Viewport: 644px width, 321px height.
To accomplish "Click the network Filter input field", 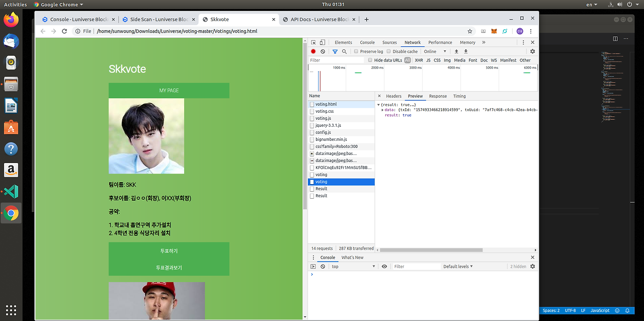I will [336, 60].
